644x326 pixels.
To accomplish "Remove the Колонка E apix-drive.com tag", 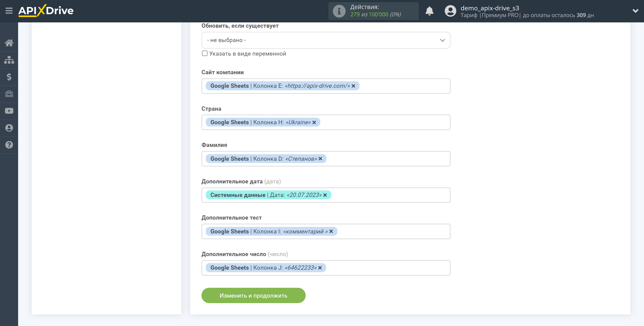I will coord(353,86).
